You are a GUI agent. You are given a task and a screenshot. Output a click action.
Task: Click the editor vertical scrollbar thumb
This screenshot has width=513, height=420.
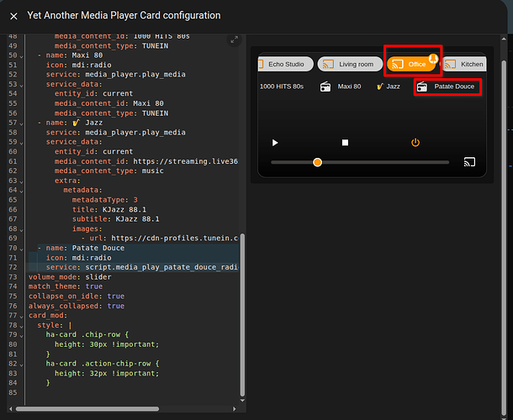(242, 314)
